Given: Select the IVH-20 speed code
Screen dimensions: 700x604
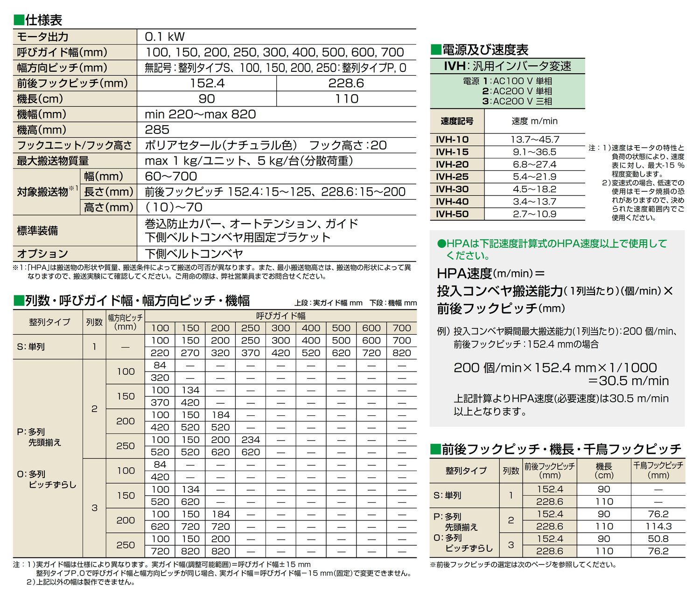Looking at the screenshot, I should pos(452,164).
